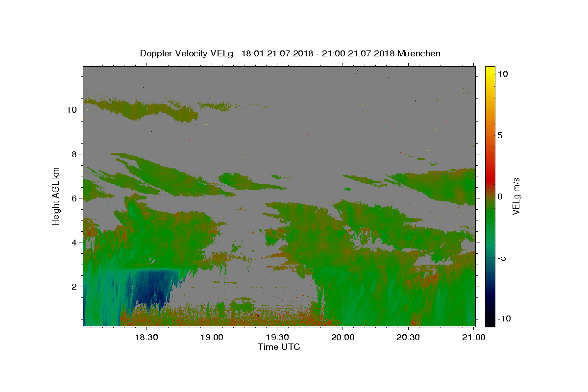Click the 19:00 time tick label

212,337
